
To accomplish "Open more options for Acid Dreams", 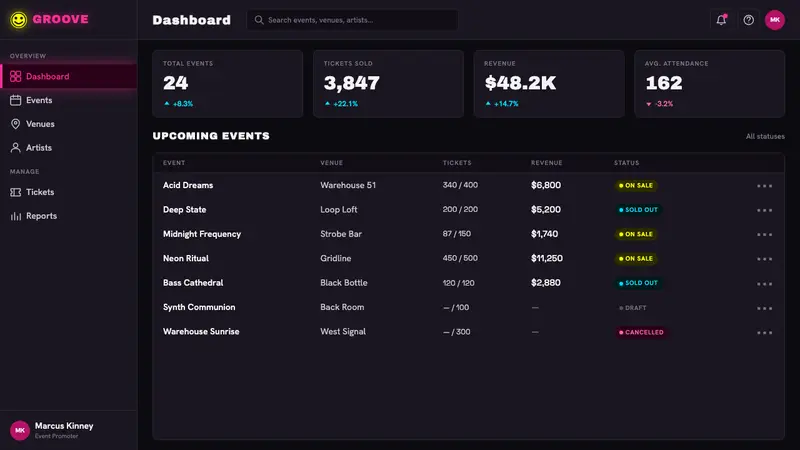I will 764,186.
